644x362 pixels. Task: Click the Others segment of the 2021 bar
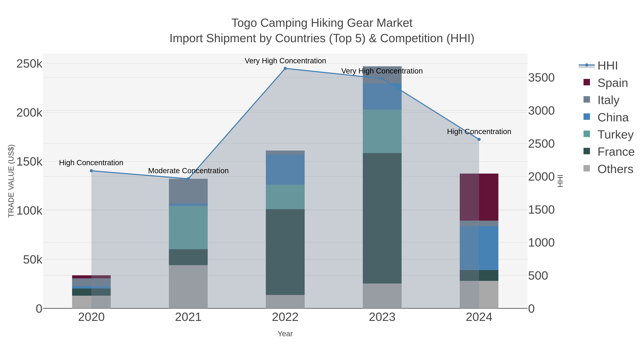point(188,287)
